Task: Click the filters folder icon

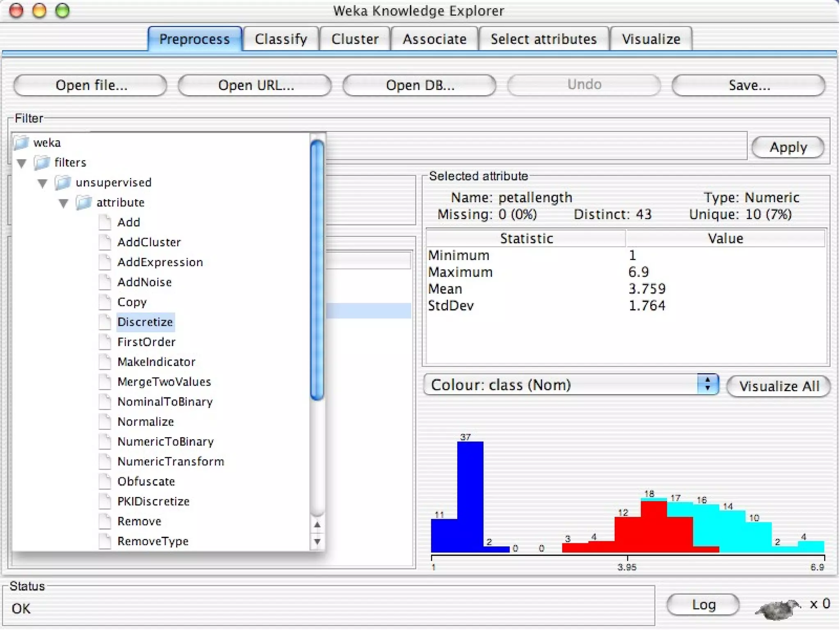Action: point(41,163)
